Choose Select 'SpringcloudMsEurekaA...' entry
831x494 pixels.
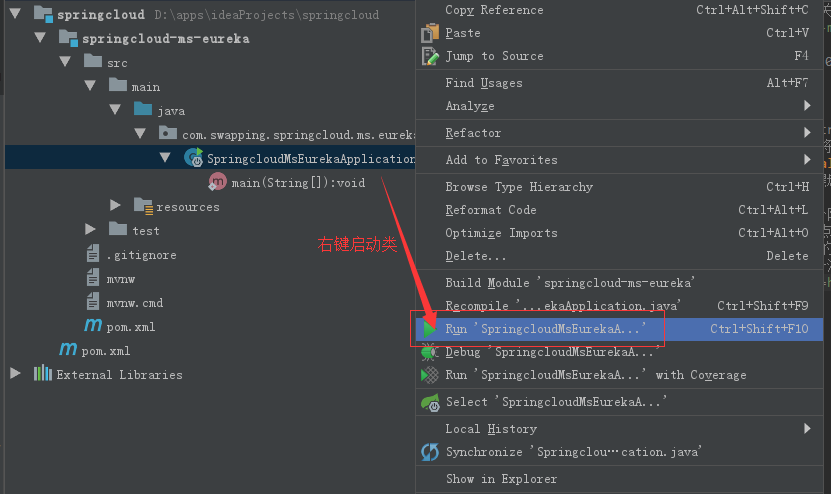[619, 402]
